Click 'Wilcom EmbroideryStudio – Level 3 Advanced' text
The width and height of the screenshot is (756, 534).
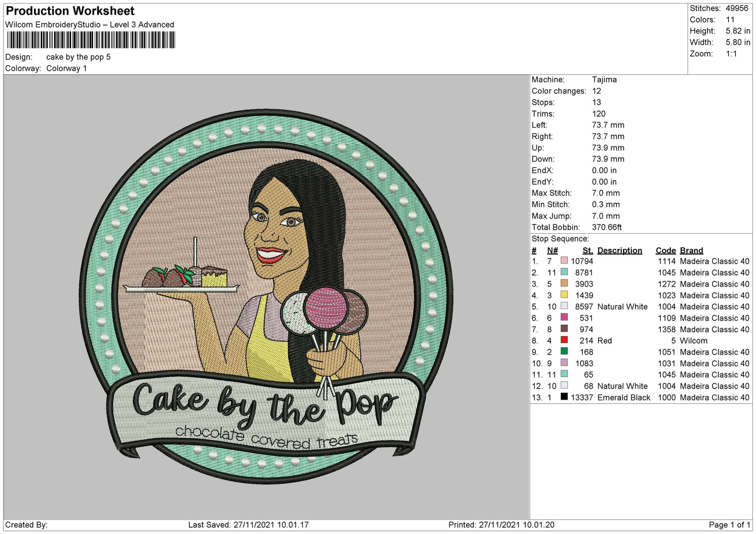pos(89,25)
